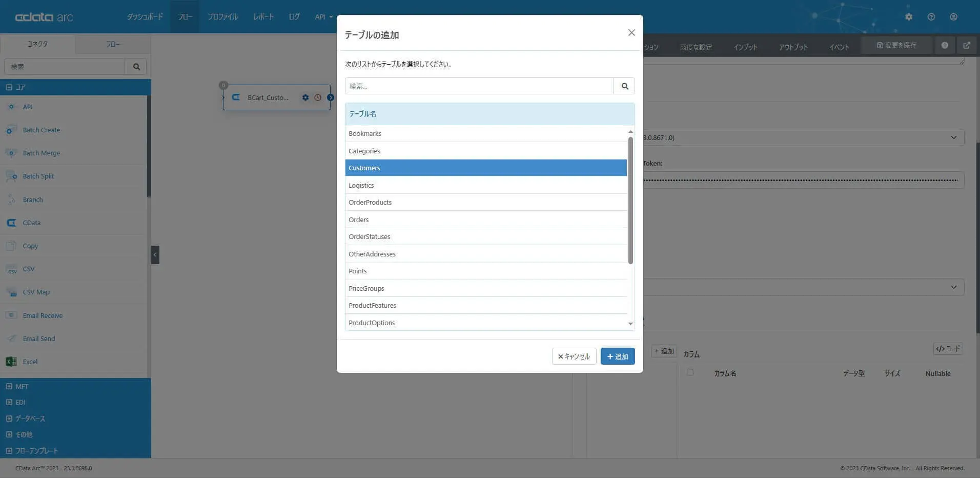Click the clock icon on BCart connector
Screen dimensions: 980x478
tap(318, 97)
